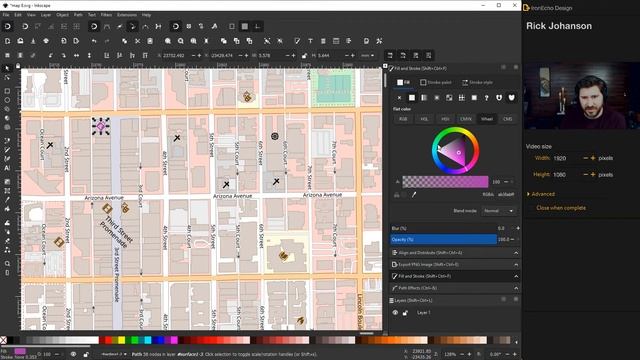Select the Ellipse drawing tool
This screenshot has width=640, height=360.
(7, 100)
